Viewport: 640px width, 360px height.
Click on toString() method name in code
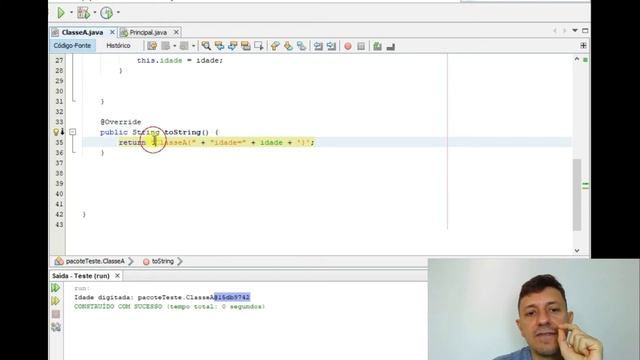pyautogui.click(x=187, y=132)
